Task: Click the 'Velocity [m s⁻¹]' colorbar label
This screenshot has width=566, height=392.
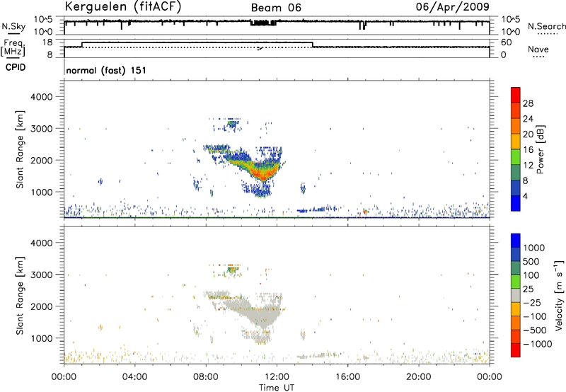Action: click(559, 295)
